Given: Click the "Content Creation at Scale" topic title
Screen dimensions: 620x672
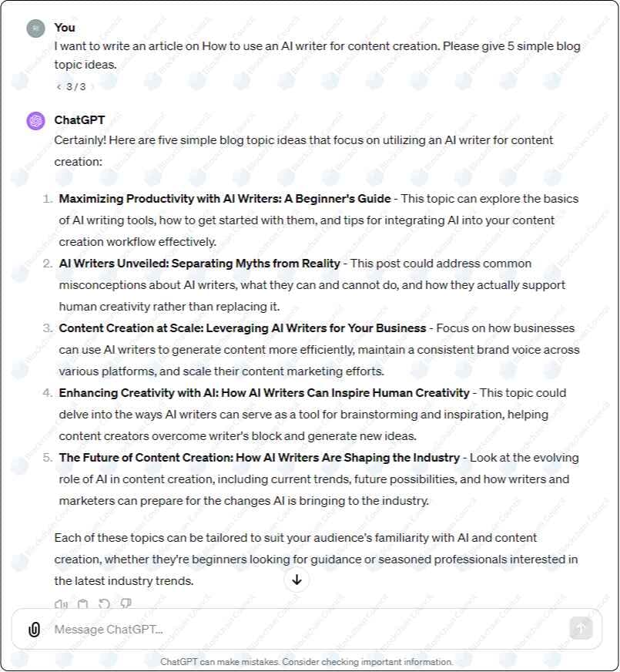Looking at the screenshot, I should [243, 328].
